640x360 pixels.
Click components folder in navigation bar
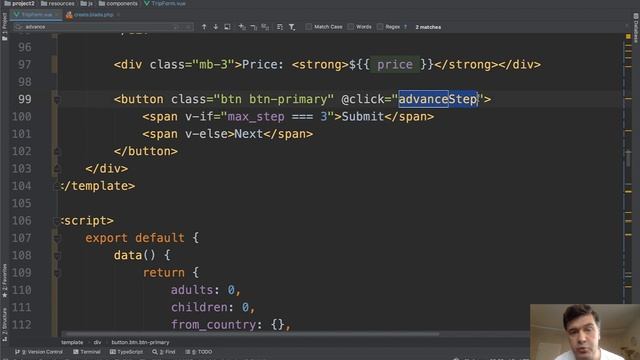(118, 4)
